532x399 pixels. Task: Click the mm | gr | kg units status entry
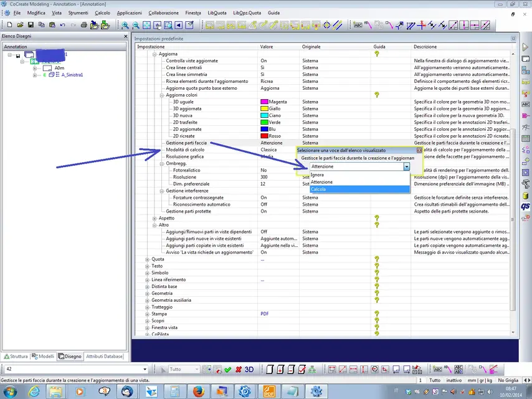coord(480,380)
